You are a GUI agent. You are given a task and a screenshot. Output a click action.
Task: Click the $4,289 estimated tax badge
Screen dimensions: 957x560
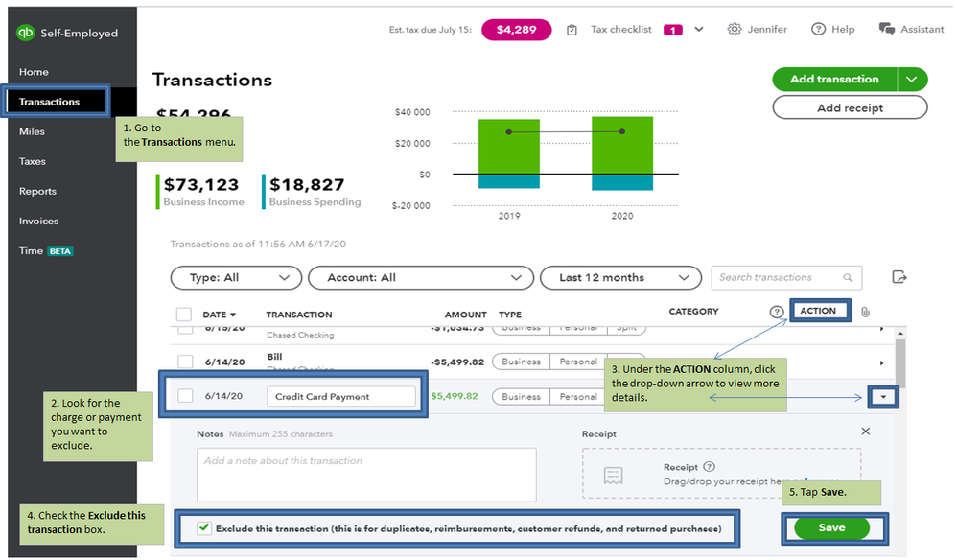(516, 30)
